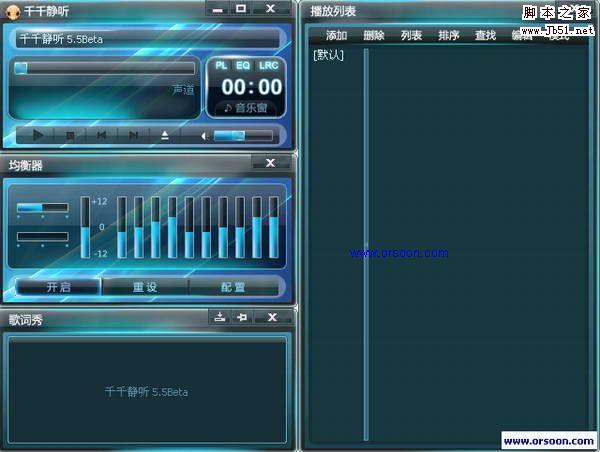The width and height of the screenshot is (600, 452).
Task: Adjust the second equalizer band slider
Action: [x=139, y=227]
